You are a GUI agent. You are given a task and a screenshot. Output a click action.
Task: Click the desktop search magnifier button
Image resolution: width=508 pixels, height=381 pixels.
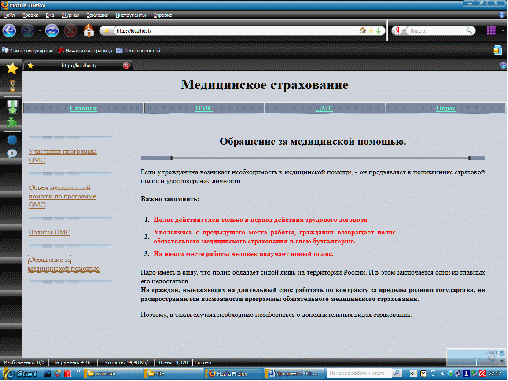coord(397,373)
